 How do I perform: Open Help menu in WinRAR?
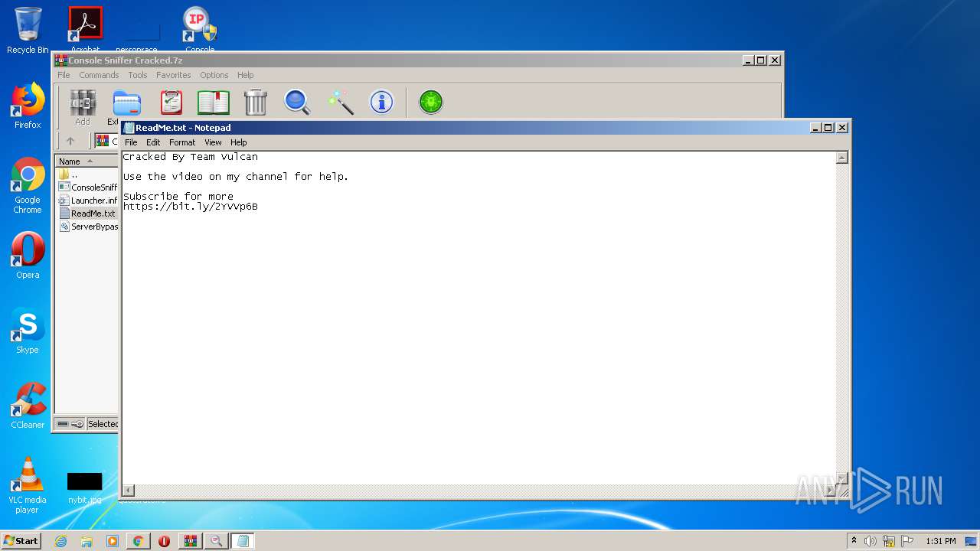(x=245, y=75)
